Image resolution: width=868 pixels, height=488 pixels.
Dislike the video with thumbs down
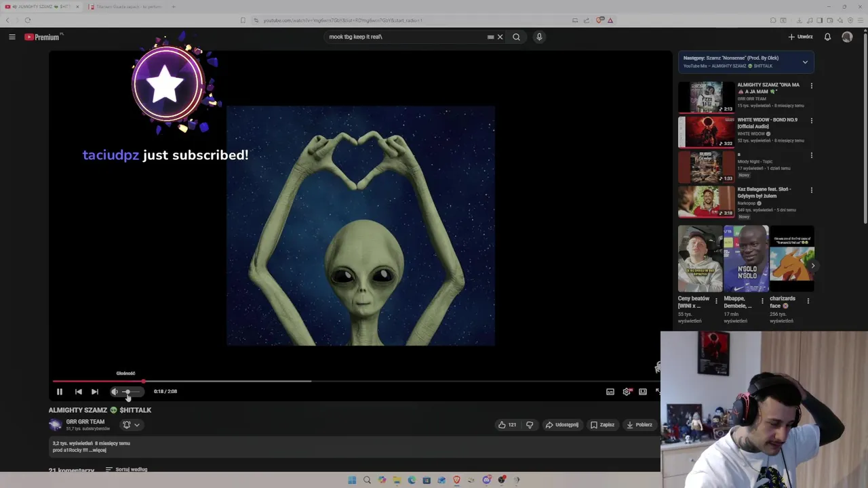(530, 425)
